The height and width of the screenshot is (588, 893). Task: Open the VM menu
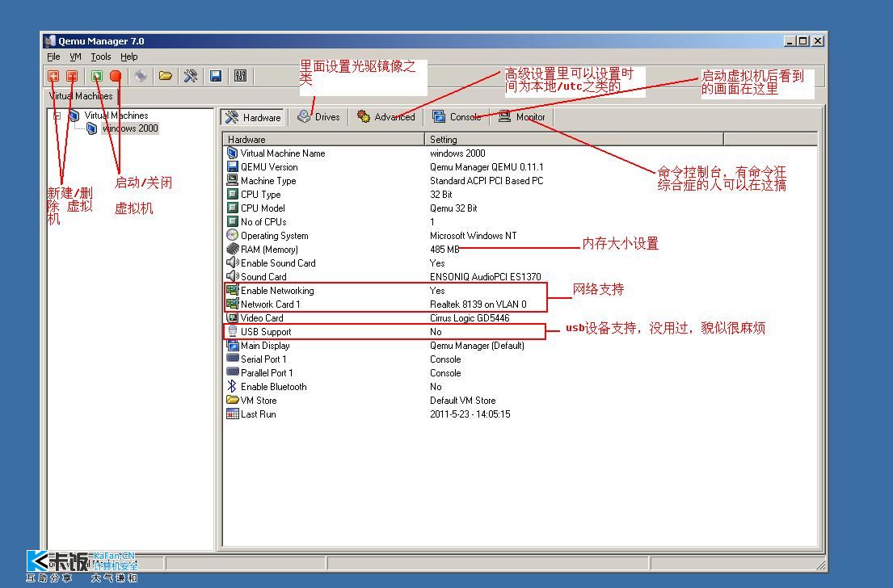click(75, 57)
